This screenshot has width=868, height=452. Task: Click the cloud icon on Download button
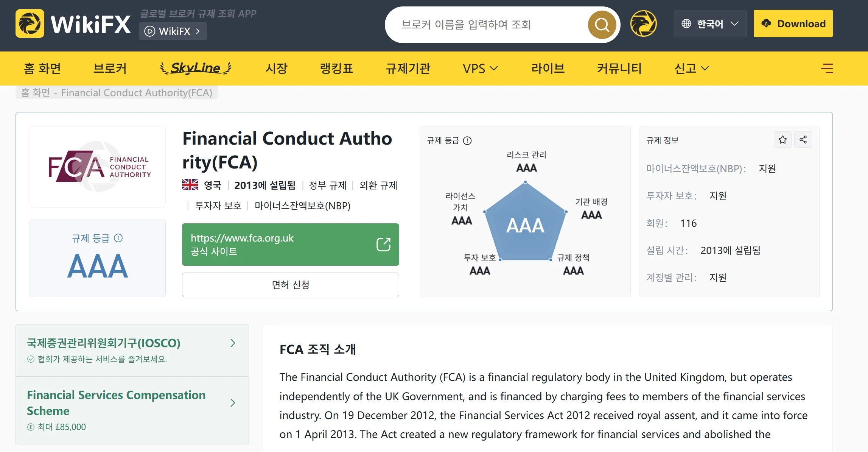pos(766,23)
